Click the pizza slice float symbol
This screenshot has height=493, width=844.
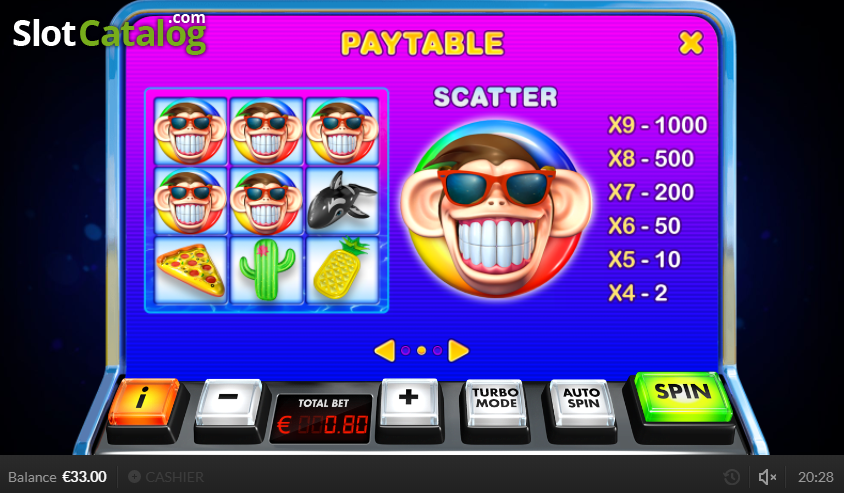[191, 270]
